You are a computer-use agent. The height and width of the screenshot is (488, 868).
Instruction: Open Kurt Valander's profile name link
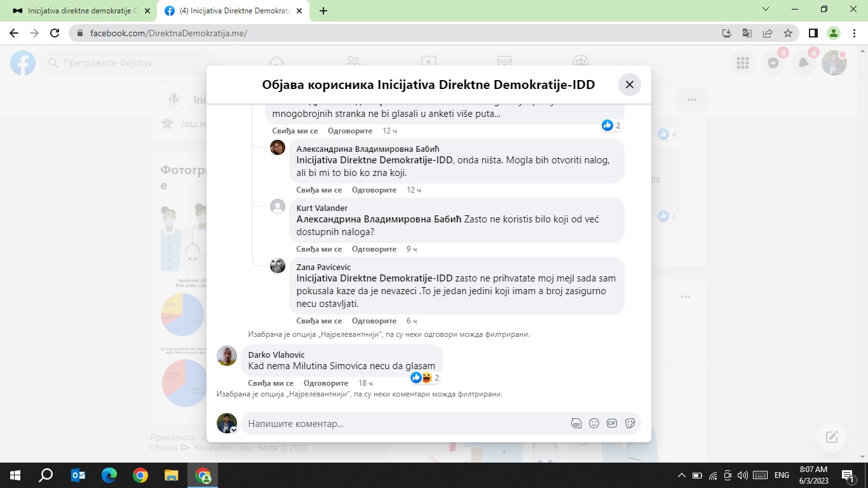tap(322, 208)
